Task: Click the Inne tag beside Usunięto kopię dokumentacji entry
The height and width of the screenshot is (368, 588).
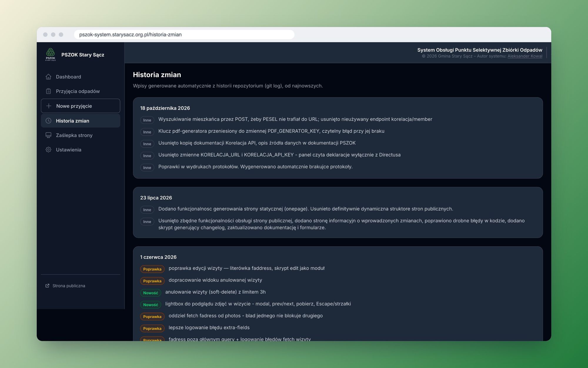Action: coord(147,144)
